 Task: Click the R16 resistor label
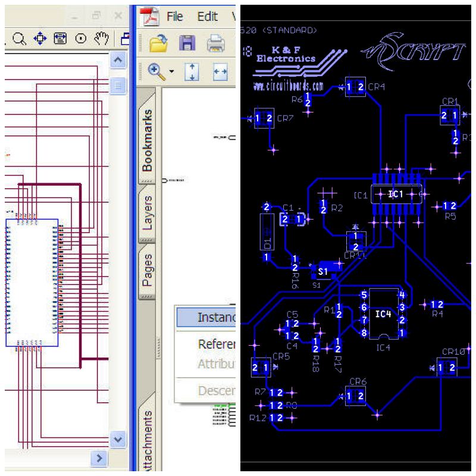(295, 280)
